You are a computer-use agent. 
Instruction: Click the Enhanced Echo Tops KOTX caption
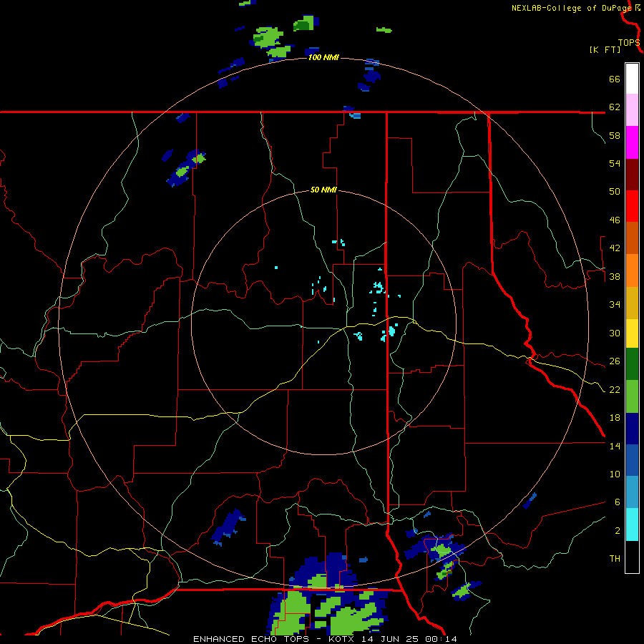click(x=325, y=639)
